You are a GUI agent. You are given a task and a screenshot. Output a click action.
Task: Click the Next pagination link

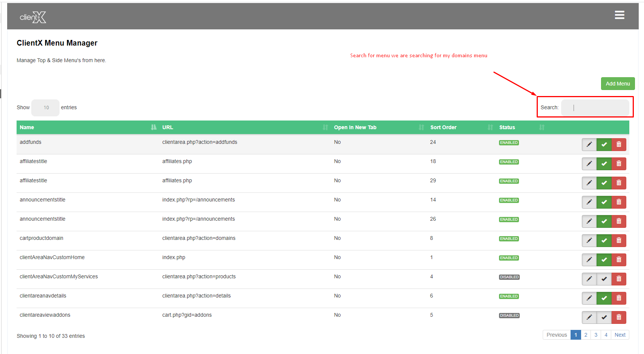coord(620,335)
